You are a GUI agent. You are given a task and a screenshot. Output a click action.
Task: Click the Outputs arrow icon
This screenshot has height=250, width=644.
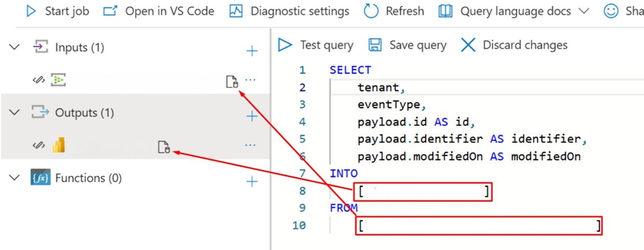tap(40, 113)
